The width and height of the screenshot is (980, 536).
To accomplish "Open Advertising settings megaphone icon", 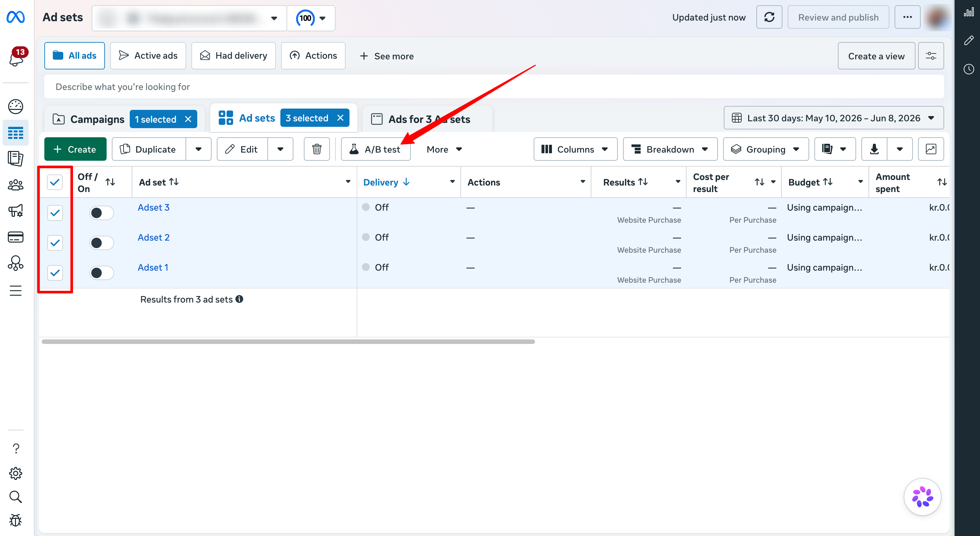I will point(16,211).
